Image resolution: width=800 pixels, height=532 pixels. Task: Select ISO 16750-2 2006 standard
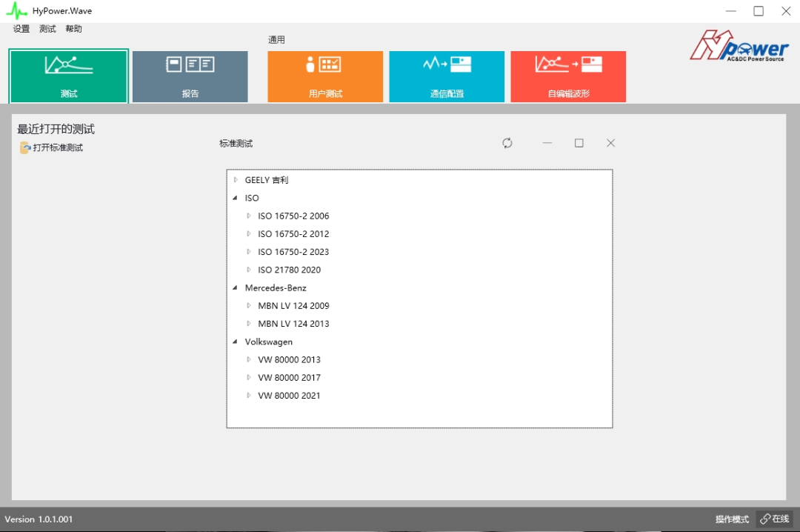click(x=293, y=216)
